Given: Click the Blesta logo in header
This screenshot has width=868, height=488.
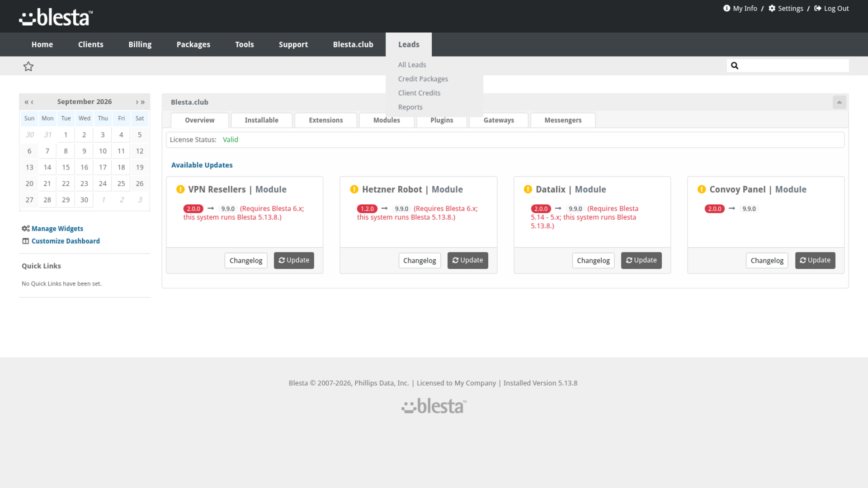Looking at the screenshot, I should pyautogui.click(x=56, y=17).
